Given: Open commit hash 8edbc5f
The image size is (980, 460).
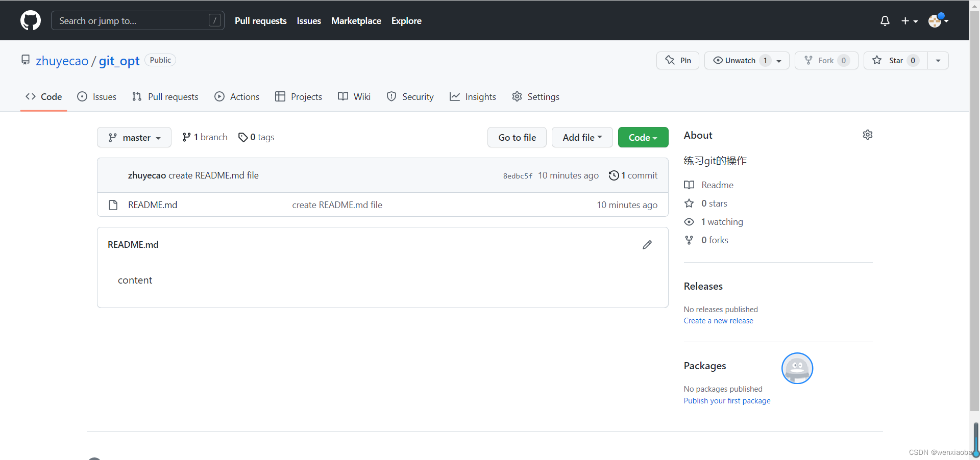Looking at the screenshot, I should click(518, 176).
